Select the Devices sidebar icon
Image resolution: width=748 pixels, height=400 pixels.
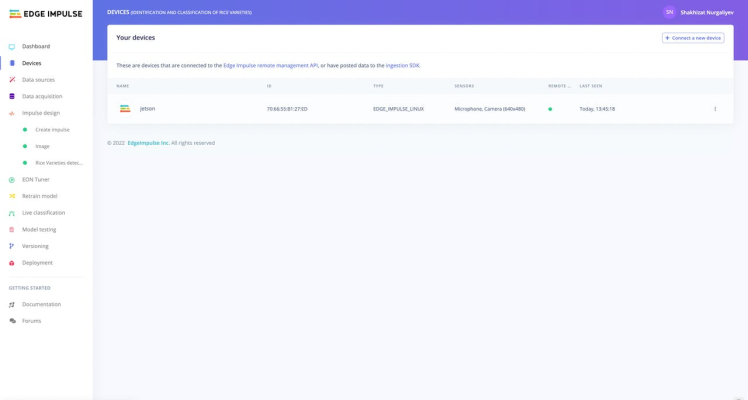click(12, 63)
